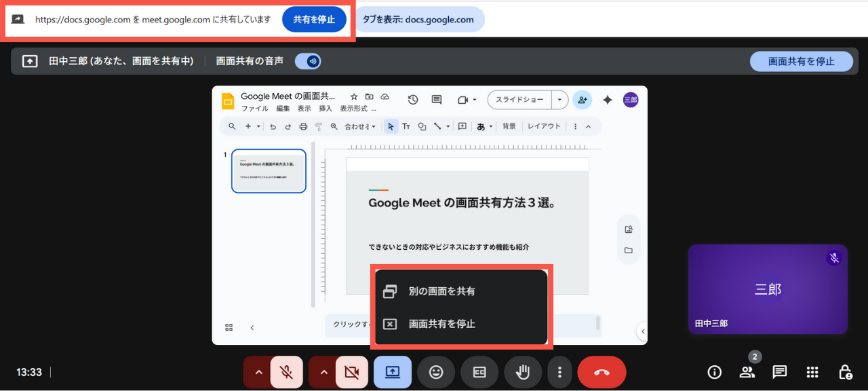This screenshot has height=391, width=868.
Task: Click the blue 共有を停止 button
Action: click(314, 20)
